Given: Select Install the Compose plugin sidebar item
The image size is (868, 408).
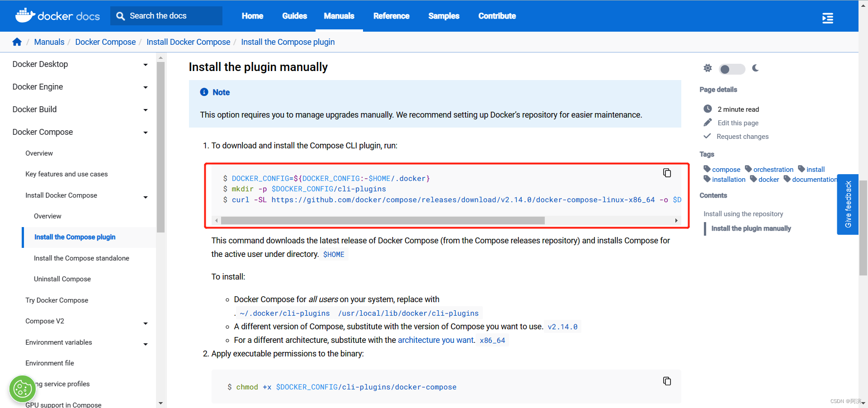Looking at the screenshot, I should point(75,237).
